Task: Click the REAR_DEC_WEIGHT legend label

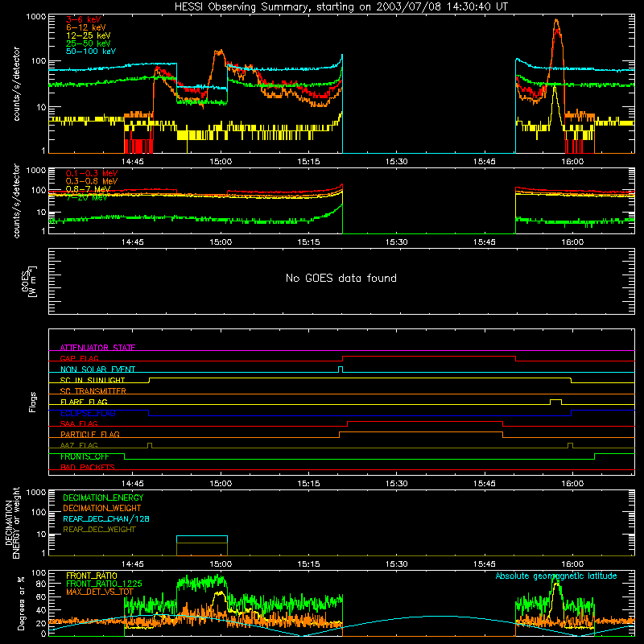Action: (x=99, y=530)
